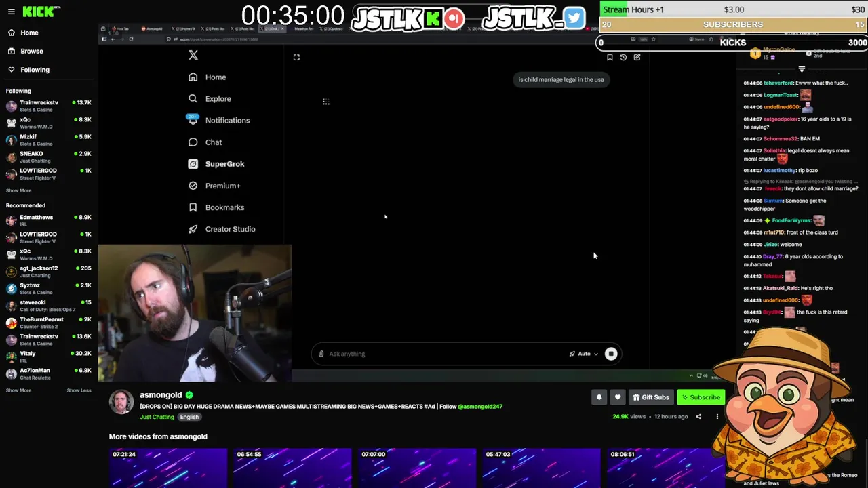Open Mizkif channel in Following list

pyautogui.click(x=49, y=140)
